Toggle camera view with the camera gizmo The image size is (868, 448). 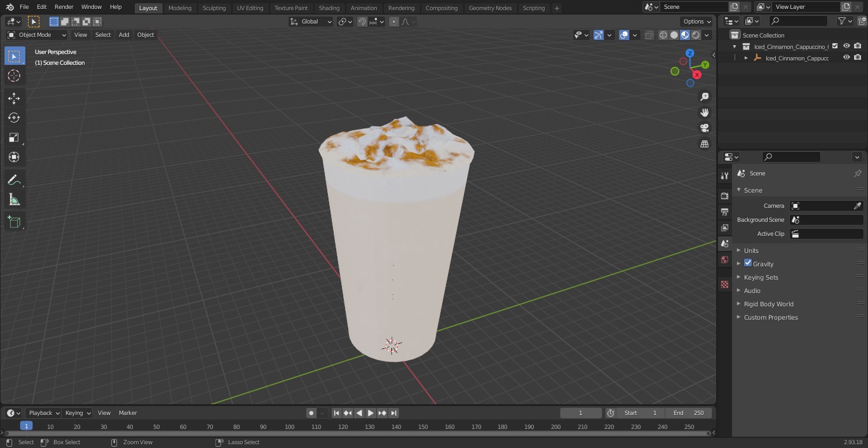[x=704, y=128]
